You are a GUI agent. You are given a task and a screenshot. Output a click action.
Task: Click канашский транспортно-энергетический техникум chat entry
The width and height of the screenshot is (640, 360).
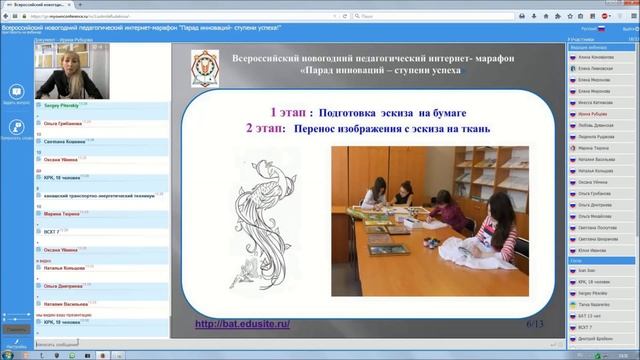(99, 196)
